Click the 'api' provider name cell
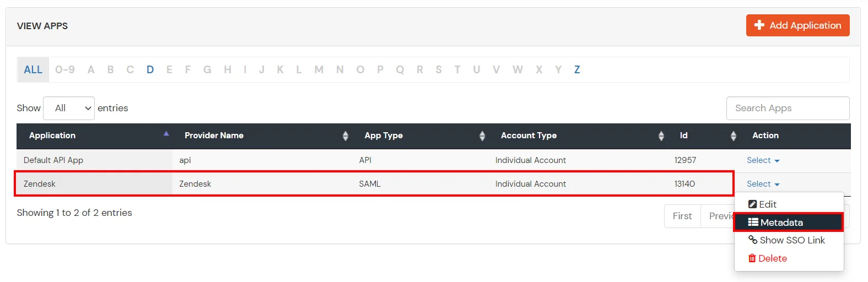The height and width of the screenshot is (282, 868). click(262, 160)
